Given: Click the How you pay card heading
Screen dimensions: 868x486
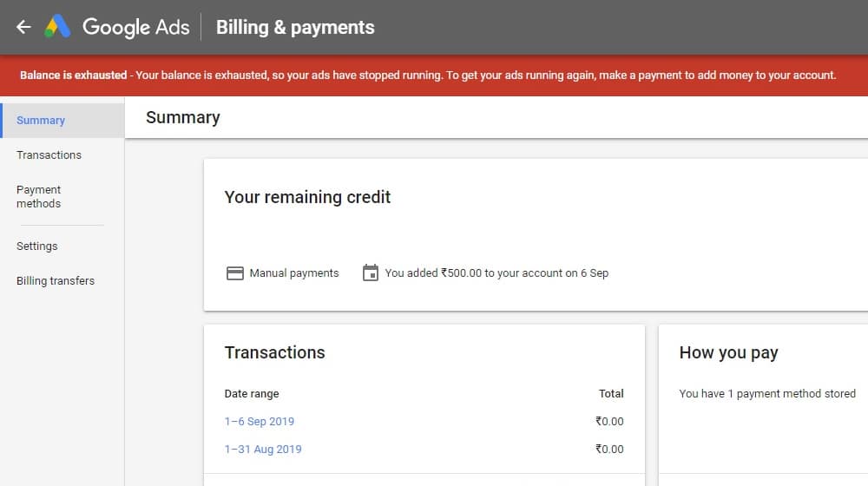Looking at the screenshot, I should pyautogui.click(x=728, y=352).
